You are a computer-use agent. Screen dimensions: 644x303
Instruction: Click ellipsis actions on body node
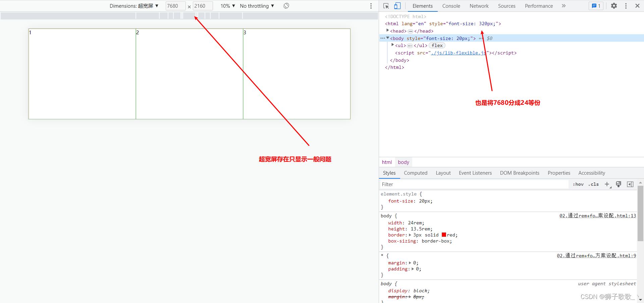[382, 38]
